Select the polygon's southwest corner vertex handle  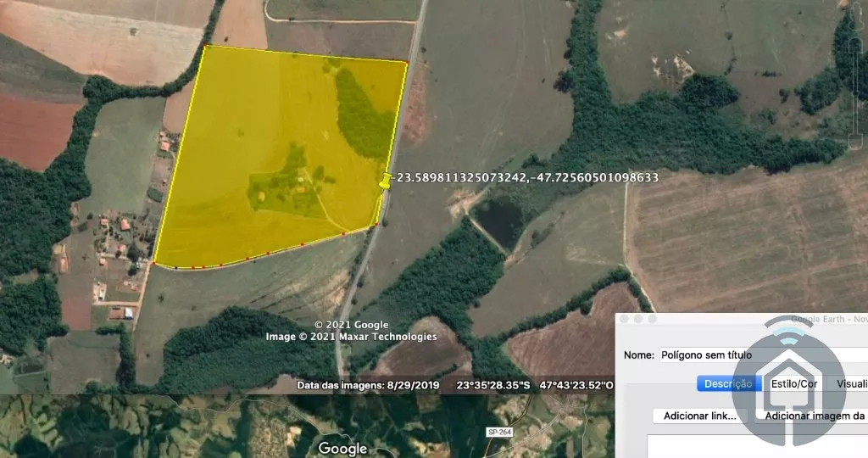(154, 263)
